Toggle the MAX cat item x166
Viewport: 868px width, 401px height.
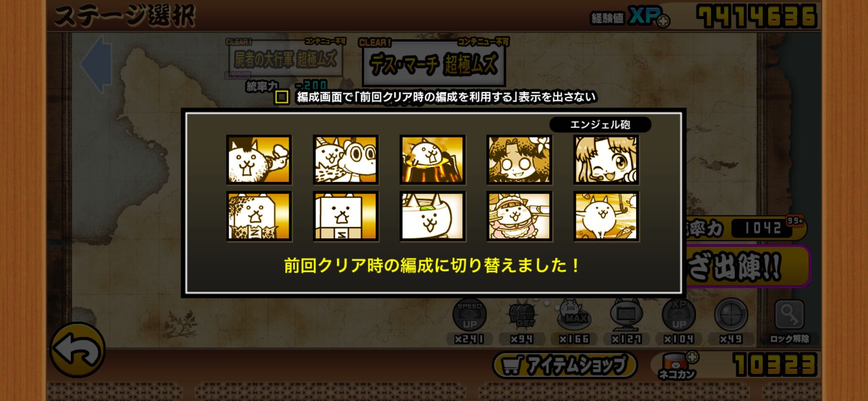pyautogui.click(x=574, y=321)
